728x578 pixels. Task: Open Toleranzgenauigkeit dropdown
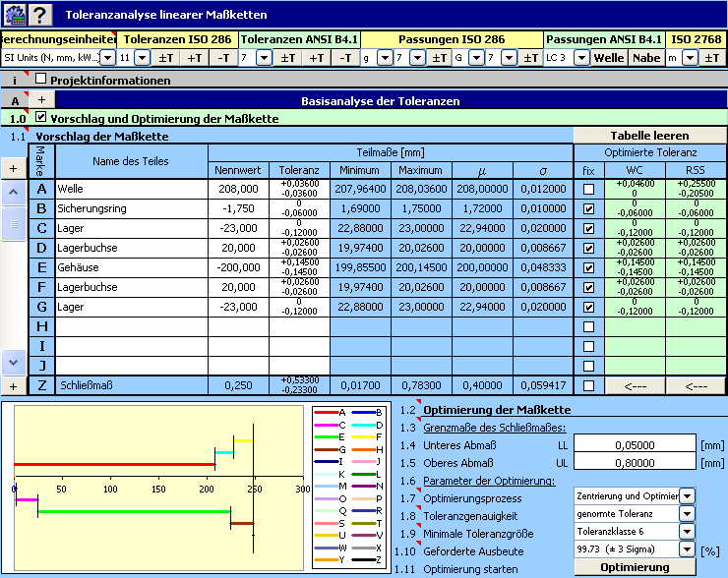pyautogui.click(x=687, y=513)
